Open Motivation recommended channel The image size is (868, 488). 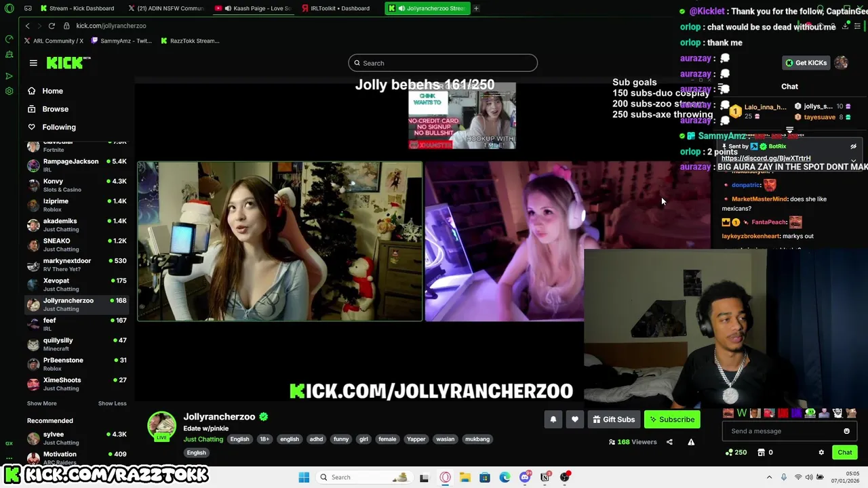click(76, 457)
